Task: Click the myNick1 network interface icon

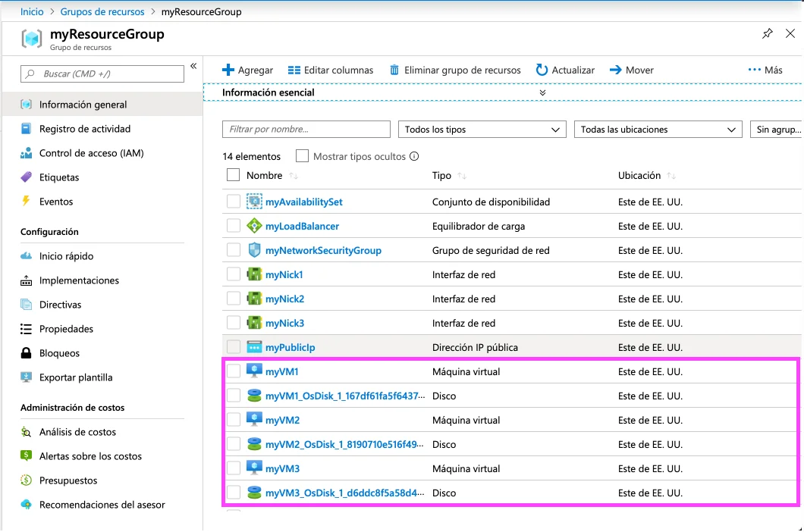Action: coord(254,274)
